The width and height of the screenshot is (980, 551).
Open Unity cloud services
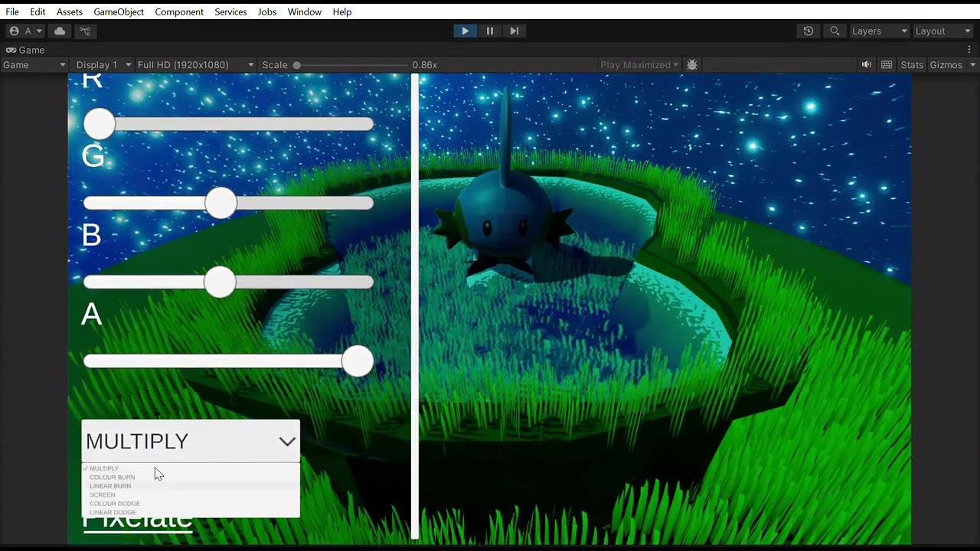coord(60,31)
